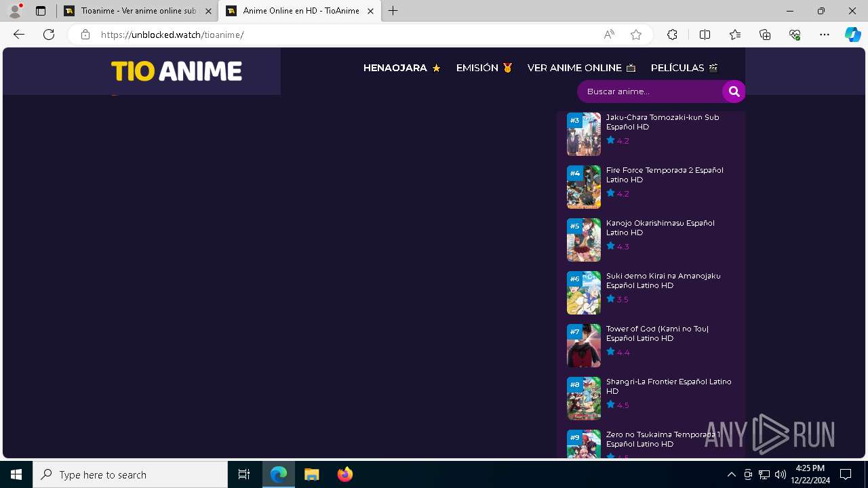The height and width of the screenshot is (488, 868).
Task: Open Kanojo Okarishimasu Español Latino HD link
Action: click(x=660, y=228)
